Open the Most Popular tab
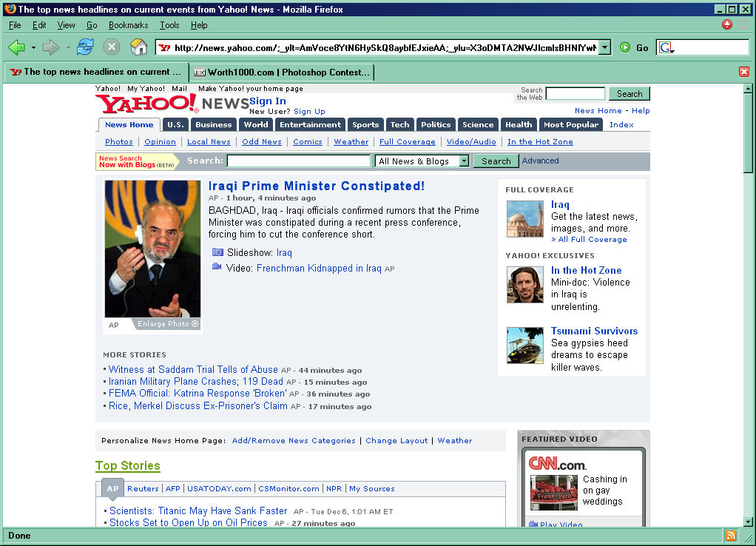This screenshot has width=756, height=546. click(x=571, y=124)
